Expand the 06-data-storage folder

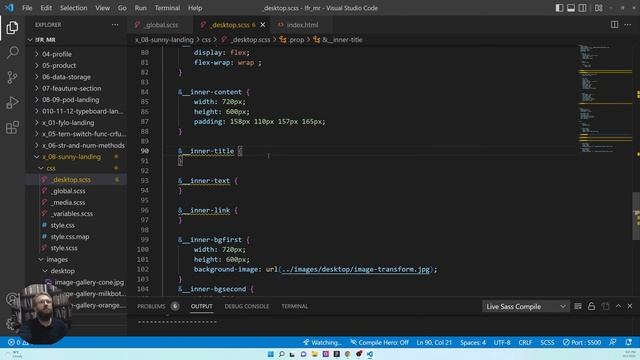(x=76, y=77)
